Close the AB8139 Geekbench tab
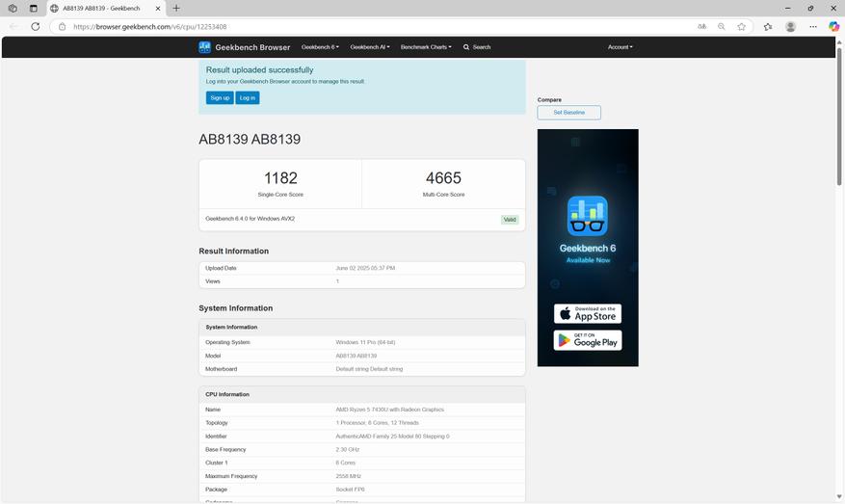The image size is (845, 504). tap(158, 8)
